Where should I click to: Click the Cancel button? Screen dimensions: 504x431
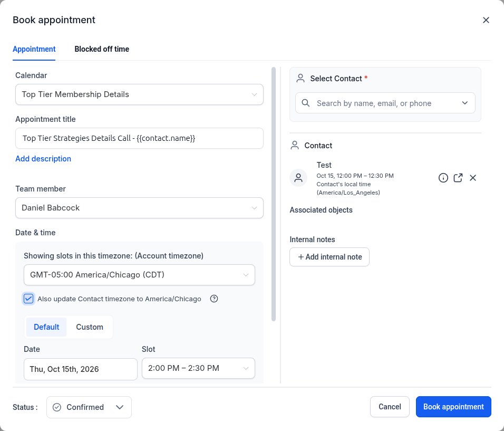pyautogui.click(x=390, y=407)
